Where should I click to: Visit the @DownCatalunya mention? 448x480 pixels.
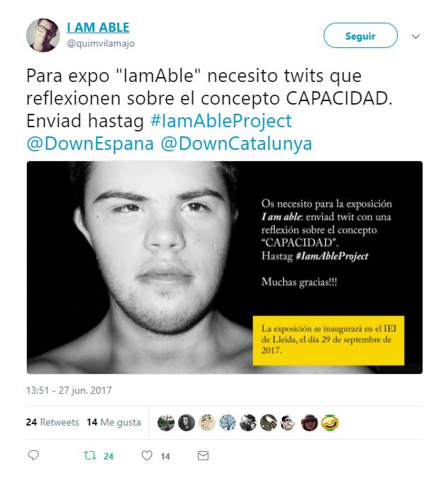236,144
